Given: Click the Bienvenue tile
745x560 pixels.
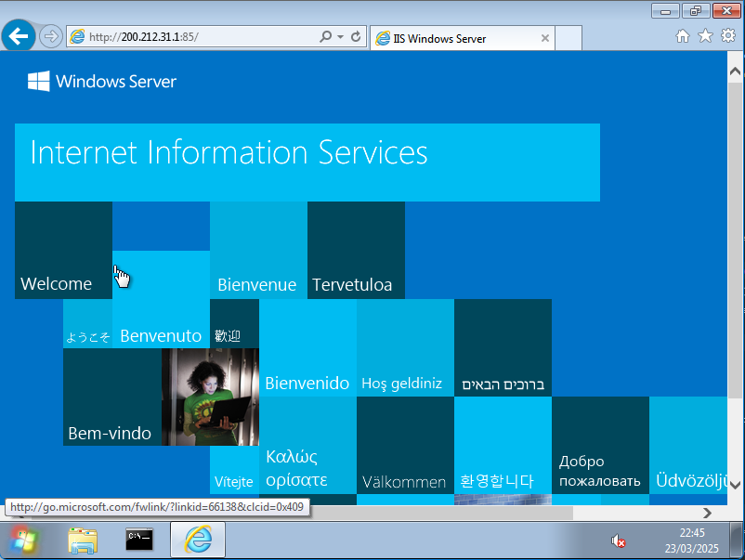Looking at the screenshot, I should (258, 251).
